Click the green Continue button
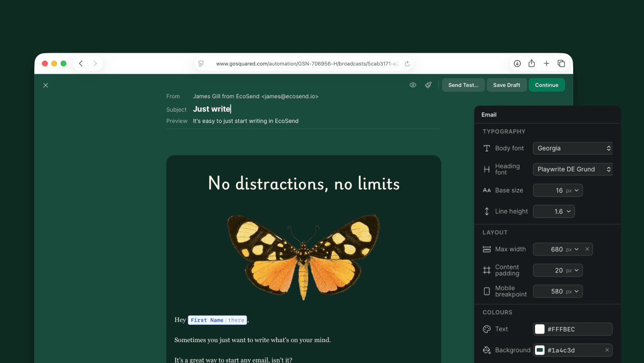Image resolution: width=644 pixels, height=363 pixels. point(547,85)
